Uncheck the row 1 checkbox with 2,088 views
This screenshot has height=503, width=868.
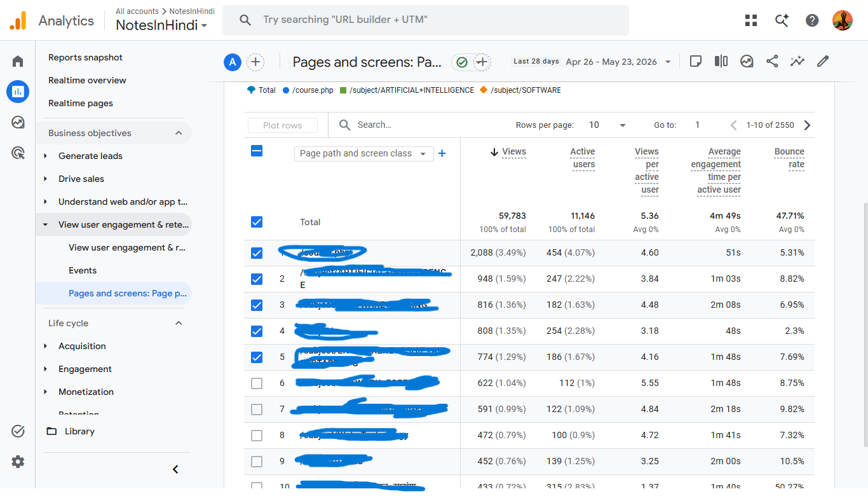coord(257,253)
